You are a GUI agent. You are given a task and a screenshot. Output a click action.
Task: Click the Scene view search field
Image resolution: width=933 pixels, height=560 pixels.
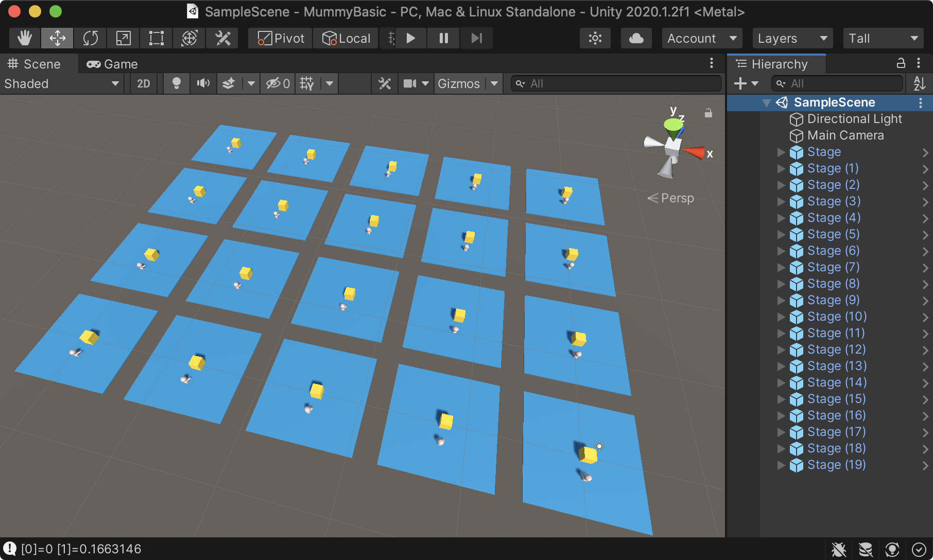coord(616,83)
